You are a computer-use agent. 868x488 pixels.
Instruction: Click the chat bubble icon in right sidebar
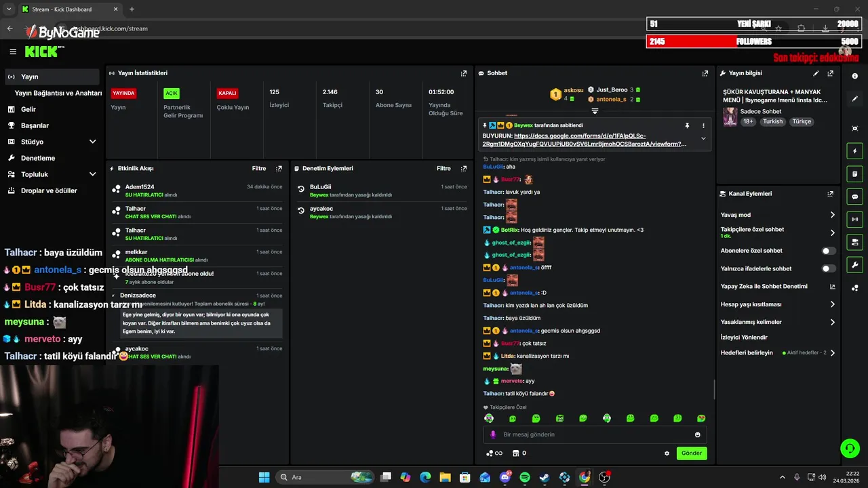(854, 197)
